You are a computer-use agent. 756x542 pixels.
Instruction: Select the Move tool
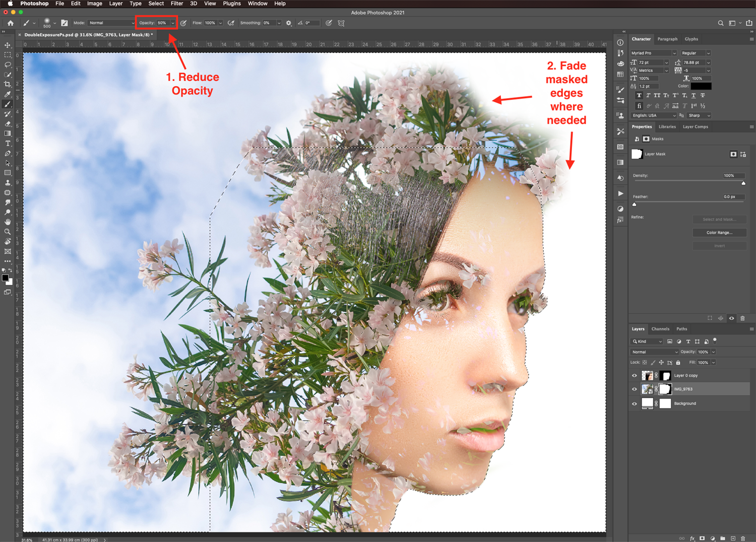tap(8, 45)
